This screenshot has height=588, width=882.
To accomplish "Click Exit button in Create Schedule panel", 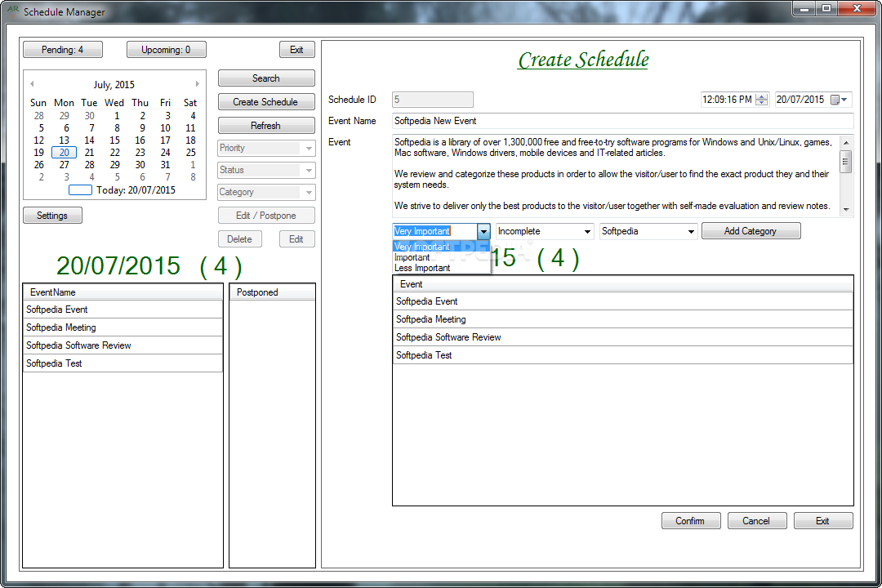I will point(823,521).
